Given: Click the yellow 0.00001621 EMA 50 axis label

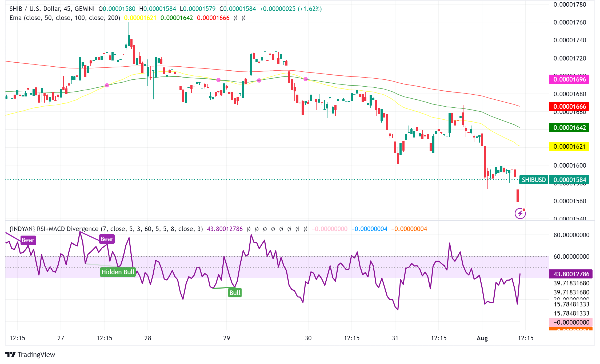Looking at the screenshot, I should (569, 147).
